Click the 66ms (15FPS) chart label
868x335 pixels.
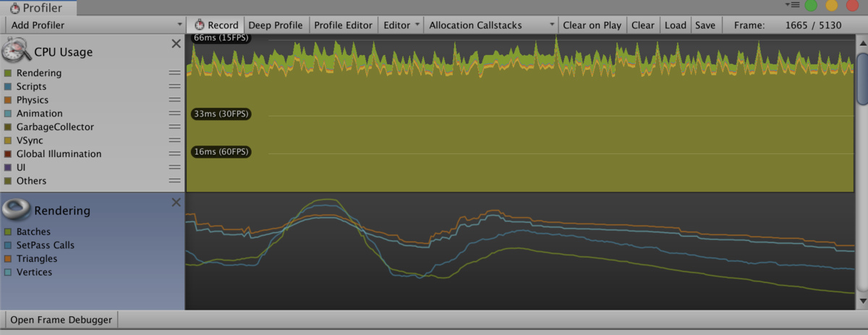click(221, 38)
